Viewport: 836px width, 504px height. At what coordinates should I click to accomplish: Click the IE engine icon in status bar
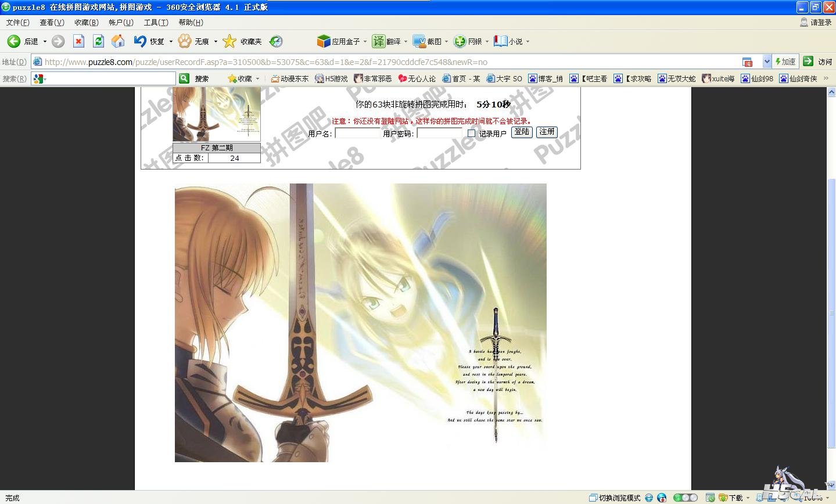tap(649, 498)
